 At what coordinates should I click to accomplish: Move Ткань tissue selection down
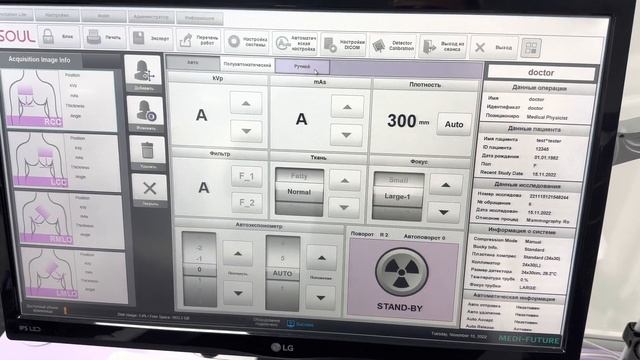click(344, 207)
